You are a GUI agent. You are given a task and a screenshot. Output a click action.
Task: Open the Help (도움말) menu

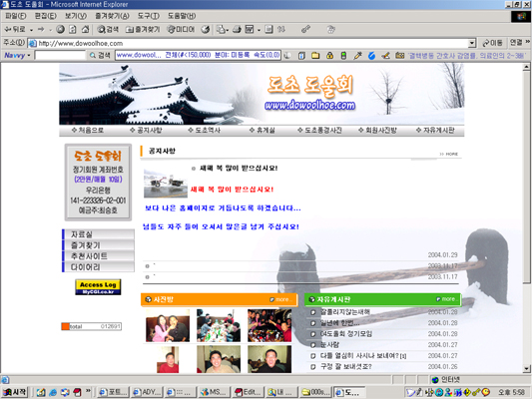click(182, 16)
